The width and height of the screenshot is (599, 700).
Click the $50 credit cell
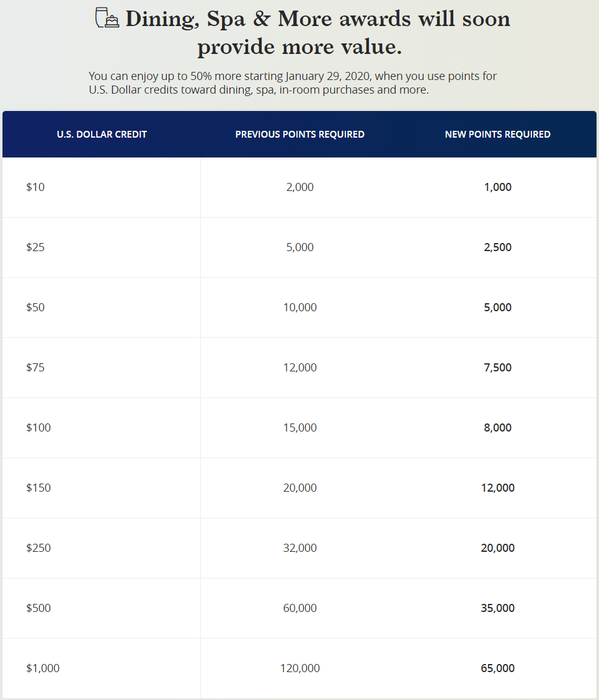[35, 307]
